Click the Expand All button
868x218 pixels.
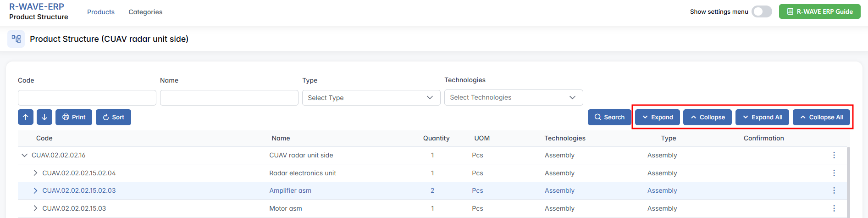[x=762, y=117]
